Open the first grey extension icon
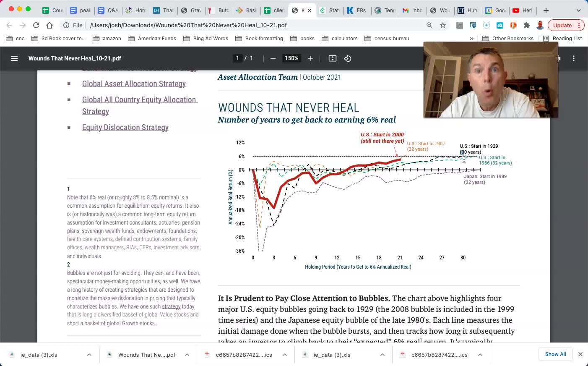 pos(460,25)
